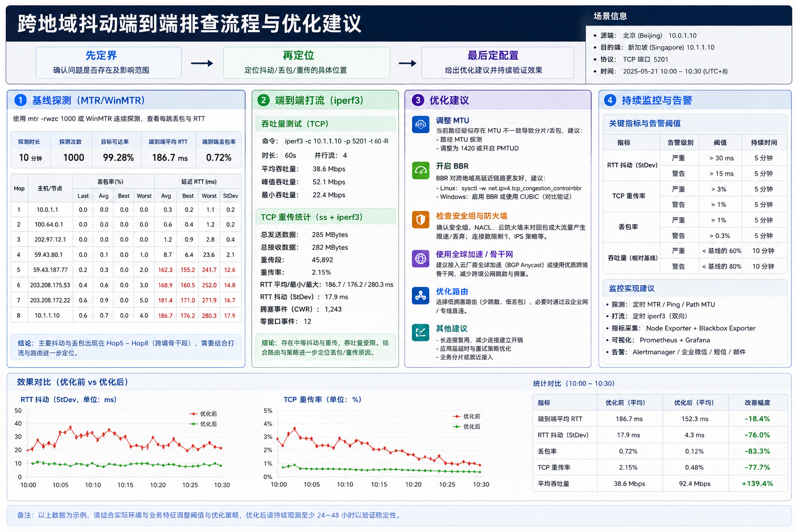Image resolution: width=798 pixels, height=532 pixels.
Task: Click the 探测时长 10 分钟 metric
Action: 31,150
